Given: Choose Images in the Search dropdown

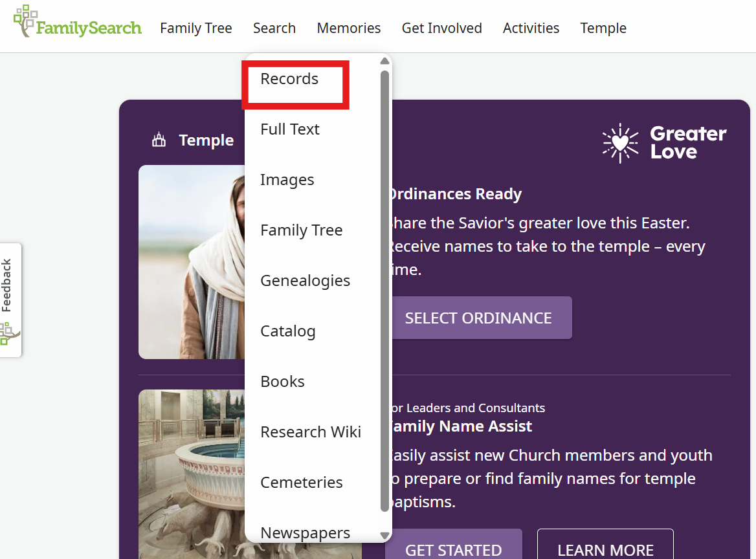Looking at the screenshot, I should click(287, 180).
